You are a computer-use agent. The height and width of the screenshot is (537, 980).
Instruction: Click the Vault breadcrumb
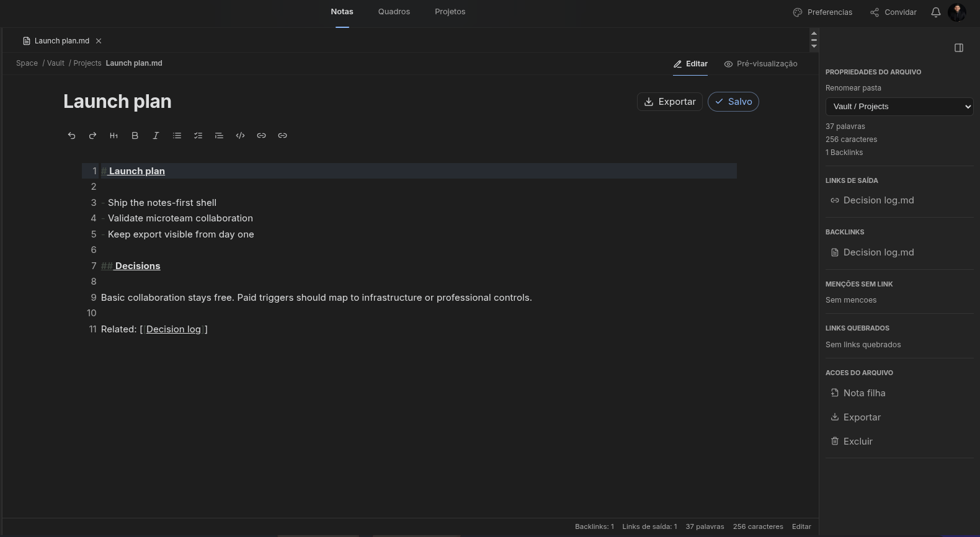56,63
